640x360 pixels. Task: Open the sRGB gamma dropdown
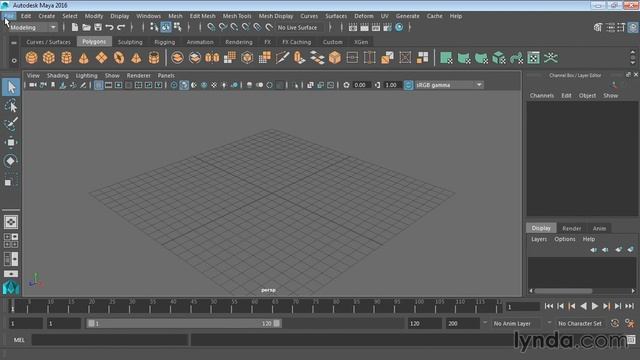(449, 85)
